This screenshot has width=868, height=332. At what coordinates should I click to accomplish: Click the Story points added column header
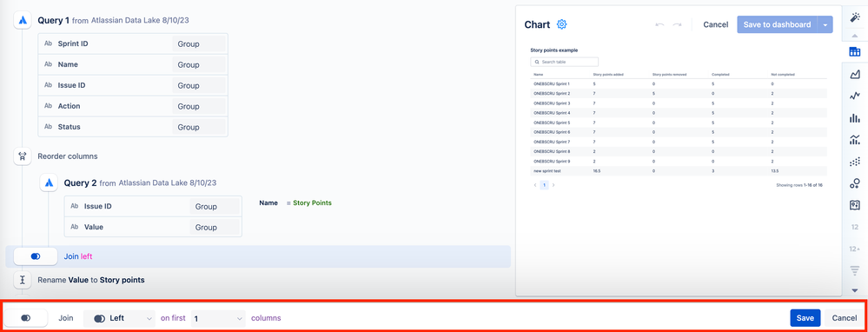click(608, 74)
